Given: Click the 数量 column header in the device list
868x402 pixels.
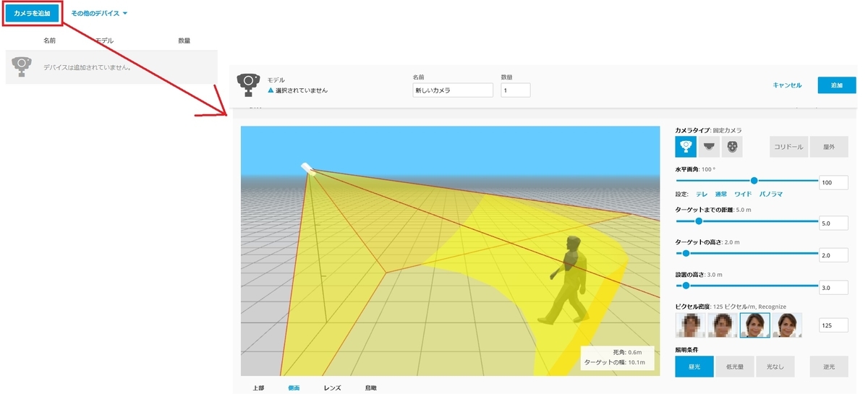Looking at the screenshot, I should coord(184,40).
